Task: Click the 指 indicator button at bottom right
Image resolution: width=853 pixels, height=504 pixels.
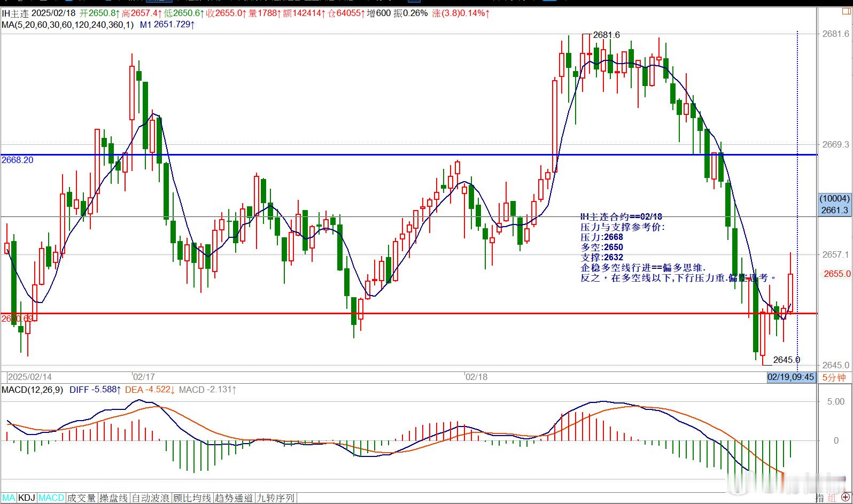Action: (820, 498)
